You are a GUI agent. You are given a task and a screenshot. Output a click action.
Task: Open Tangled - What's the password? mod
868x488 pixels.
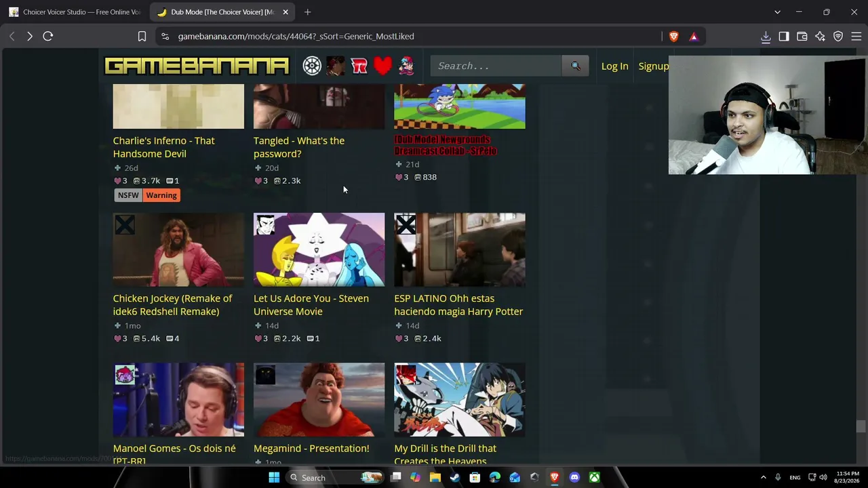click(x=299, y=147)
